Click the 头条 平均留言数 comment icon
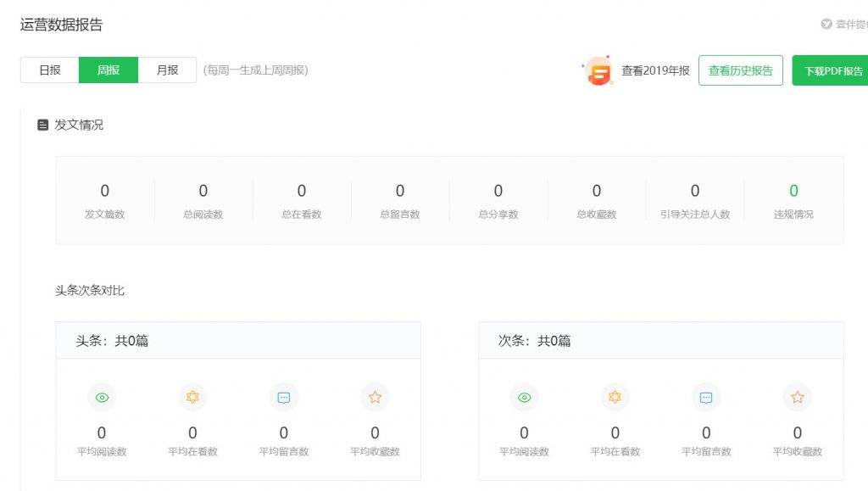The width and height of the screenshot is (868, 491). coord(284,398)
